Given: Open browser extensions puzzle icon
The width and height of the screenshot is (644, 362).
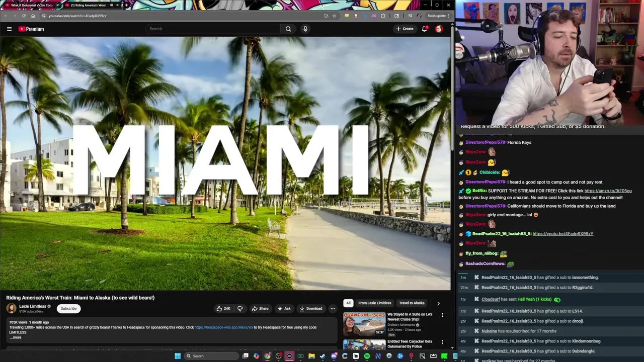Looking at the screenshot, I should pyautogui.click(x=383, y=16).
